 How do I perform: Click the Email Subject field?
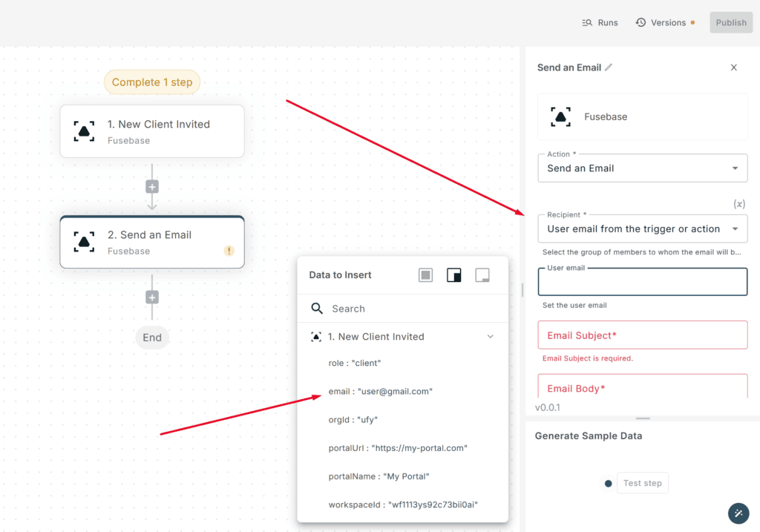[x=642, y=335]
